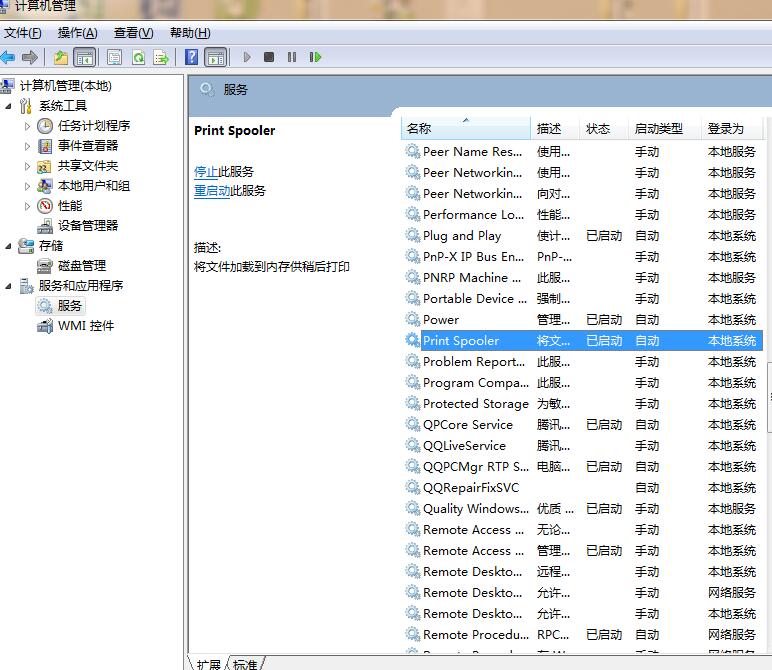
Task: Expand the 任务计划程序 node arrow
Action: click(x=27, y=126)
